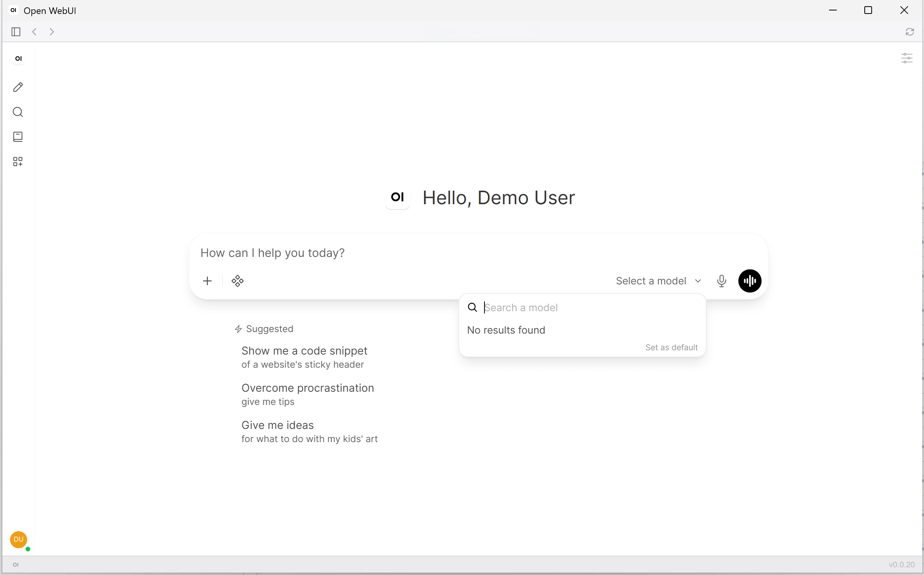Minimize the Open WebUI window
The image size is (924, 575).
pos(833,10)
